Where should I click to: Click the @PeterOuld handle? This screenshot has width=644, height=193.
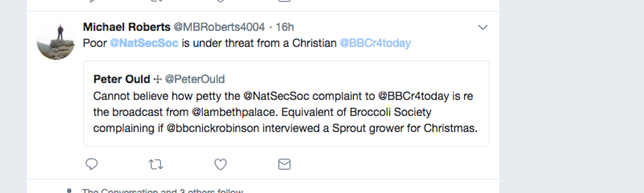click(195, 79)
